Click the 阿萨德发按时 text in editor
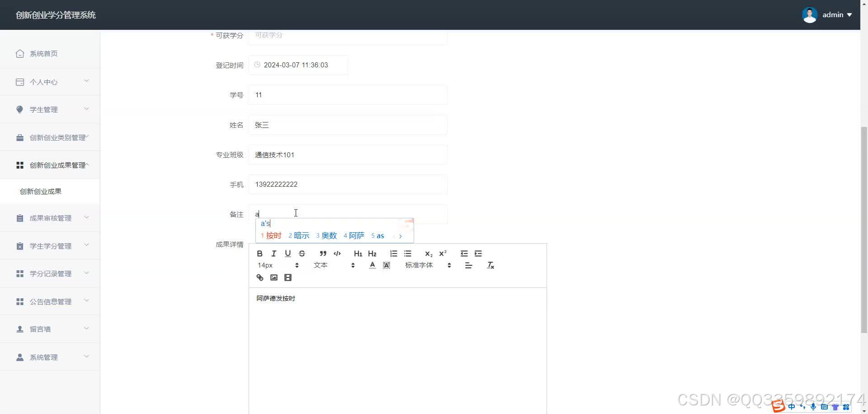Screen dimensions: 868x414 point(276,298)
